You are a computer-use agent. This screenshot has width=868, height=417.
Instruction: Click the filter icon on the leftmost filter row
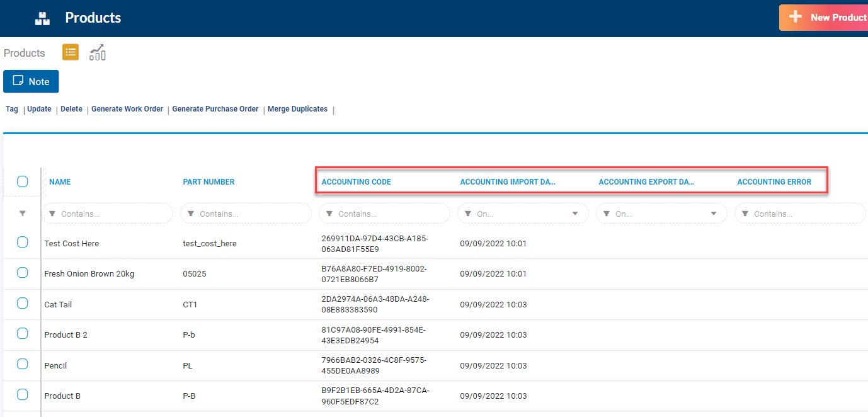point(22,214)
